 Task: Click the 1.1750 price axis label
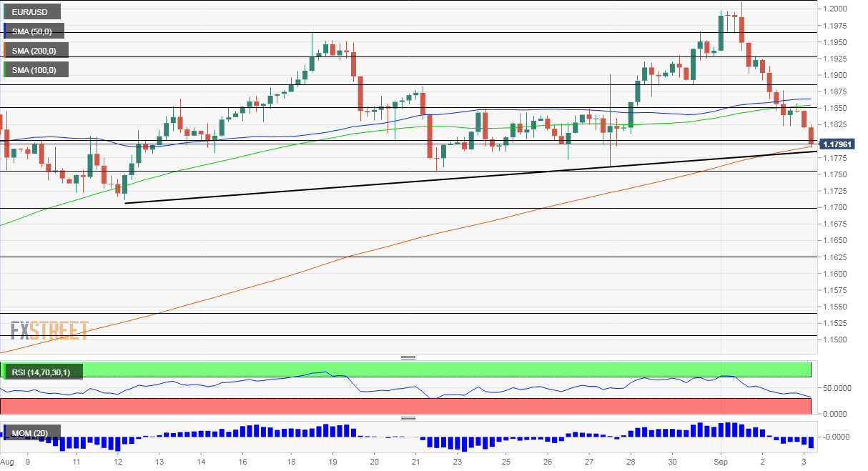835,174
